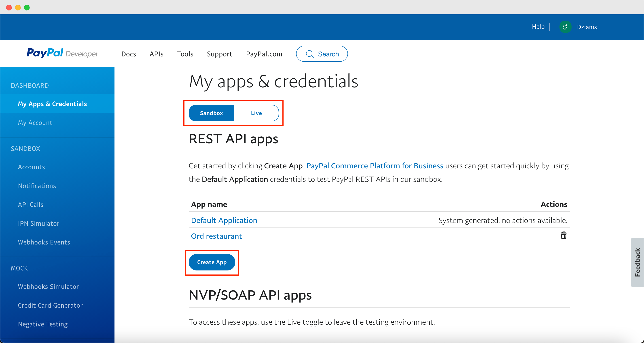The image size is (644, 343).
Task: Click the red close window dot
Action: pyautogui.click(x=9, y=8)
